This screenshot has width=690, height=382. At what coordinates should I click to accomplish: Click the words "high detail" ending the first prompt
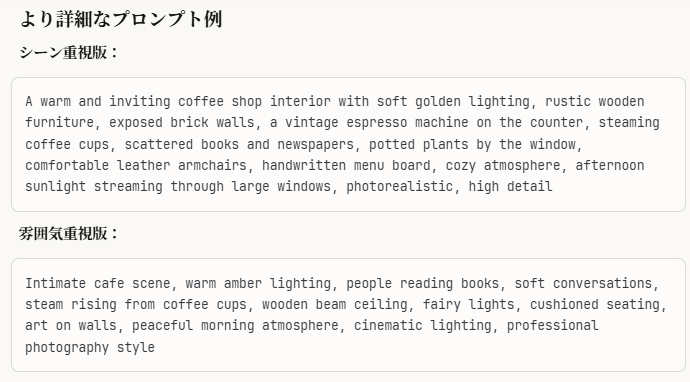coord(510,187)
